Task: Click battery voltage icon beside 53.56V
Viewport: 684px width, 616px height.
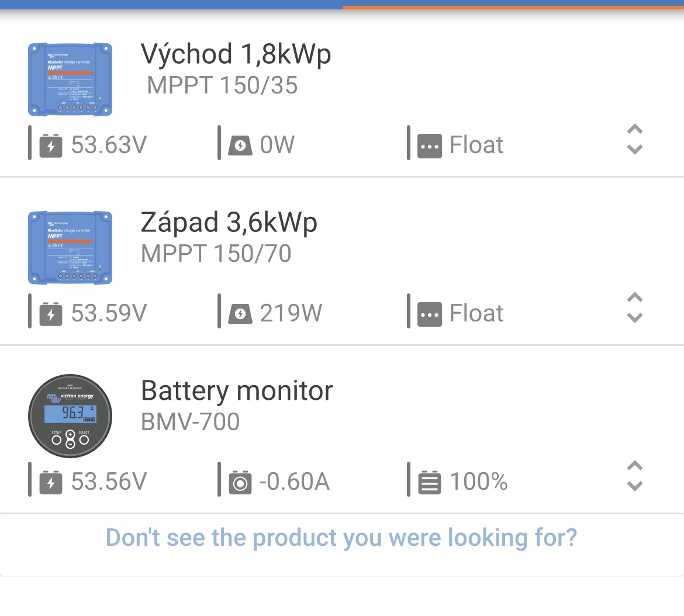Action: [51, 482]
